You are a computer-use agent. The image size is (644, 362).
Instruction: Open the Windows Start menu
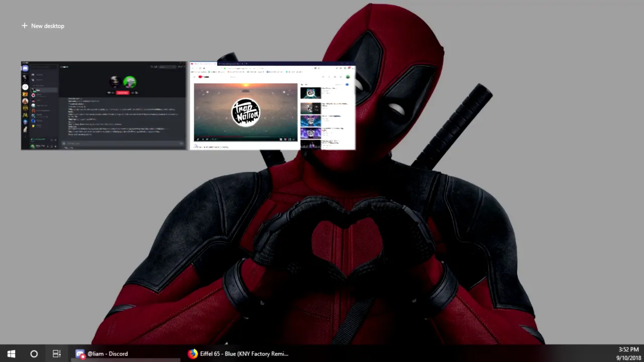tap(11, 353)
